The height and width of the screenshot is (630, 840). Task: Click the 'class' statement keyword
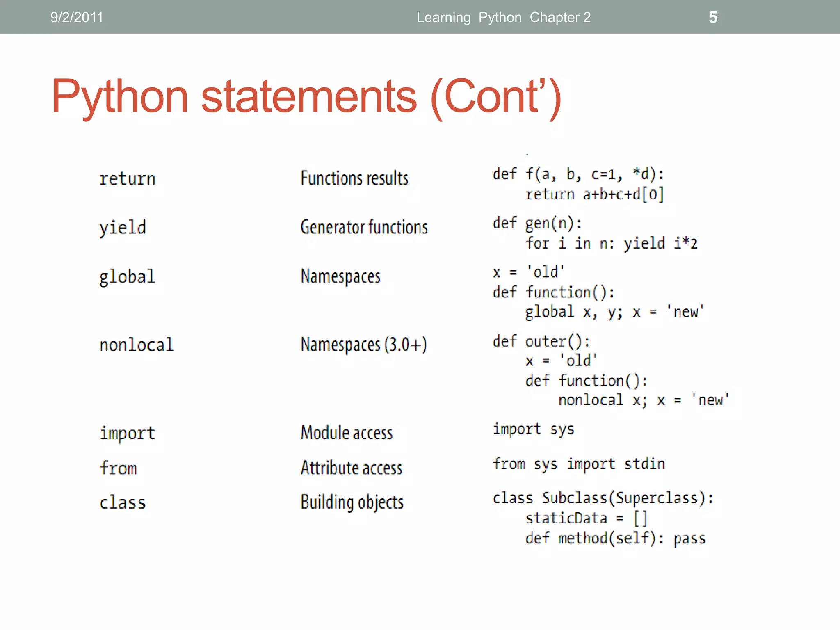[x=123, y=502]
